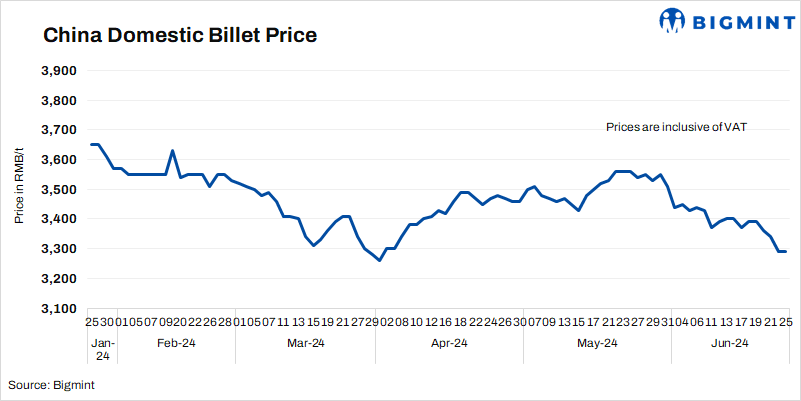
Task: Select the Apr-24 month label
Action: pyautogui.click(x=449, y=344)
